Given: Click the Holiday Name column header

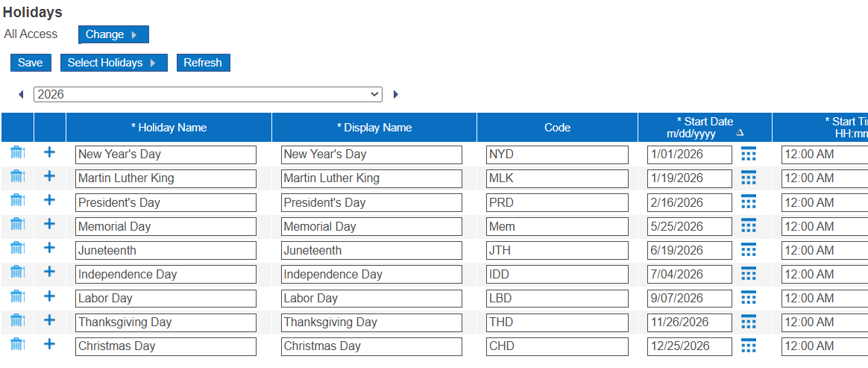Looking at the screenshot, I should pos(169,128).
